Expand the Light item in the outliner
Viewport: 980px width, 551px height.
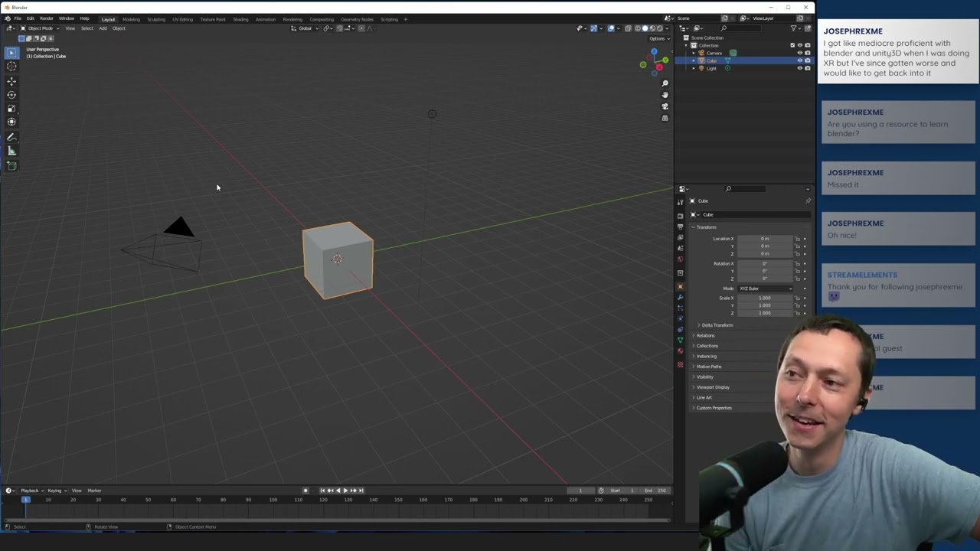(x=694, y=68)
